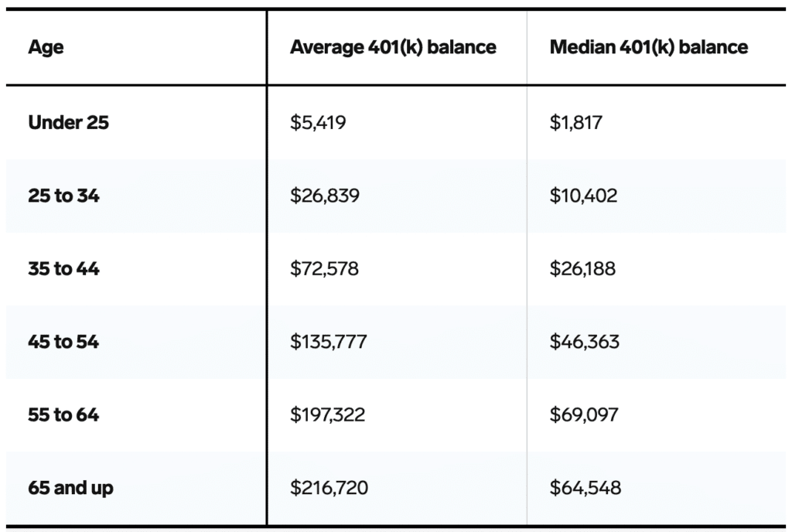Image resolution: width=792 pixels, height=532 pixels.
Task: Select the 65 and up row label
Action: (x=70, y=489)
